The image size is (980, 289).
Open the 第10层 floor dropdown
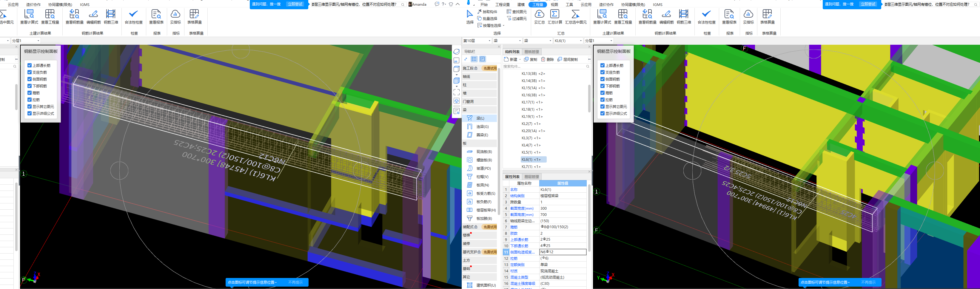(x=477, y=41)
